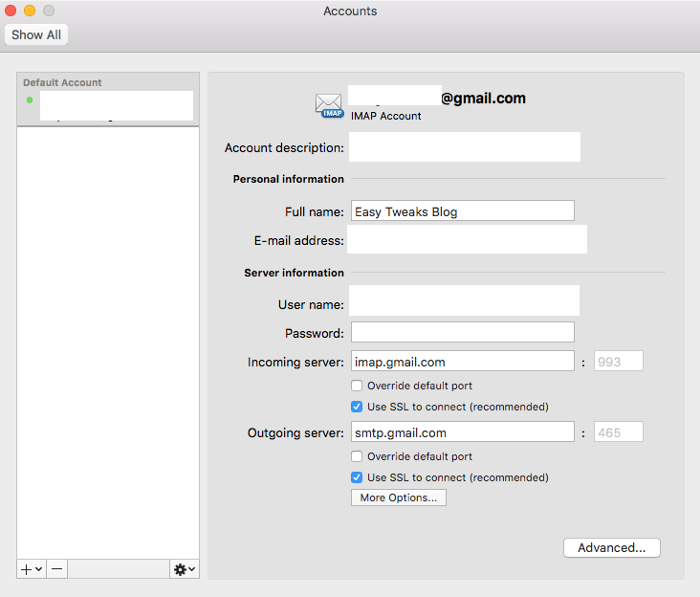Open More Options for outgoing server
Image resolution: width=700 pixels, height=597 pixels.
point(399,497)
